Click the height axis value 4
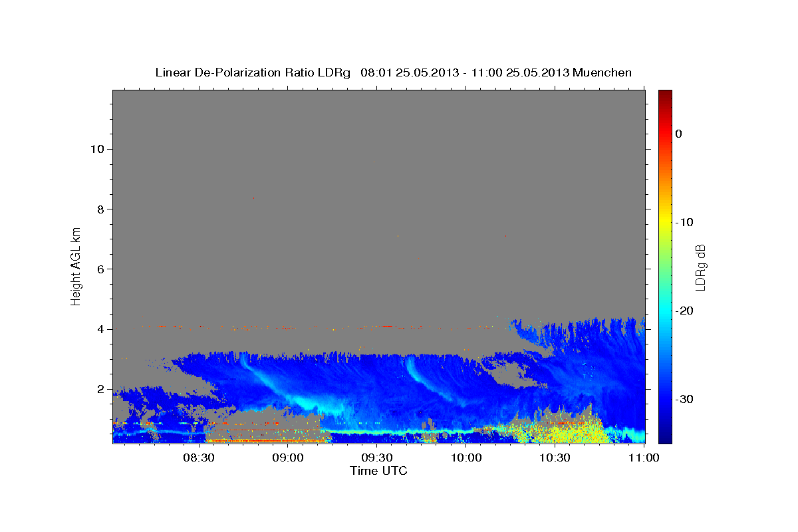 [x=99, y=329]
